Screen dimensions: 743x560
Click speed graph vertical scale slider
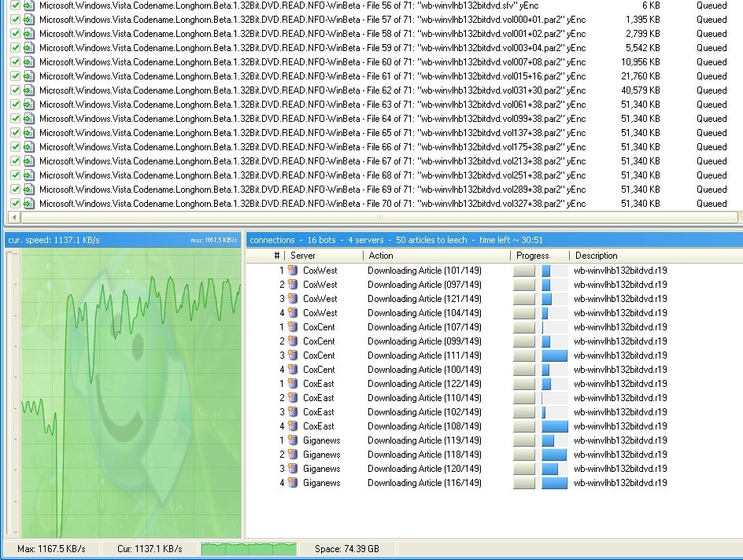pos(11,395)
